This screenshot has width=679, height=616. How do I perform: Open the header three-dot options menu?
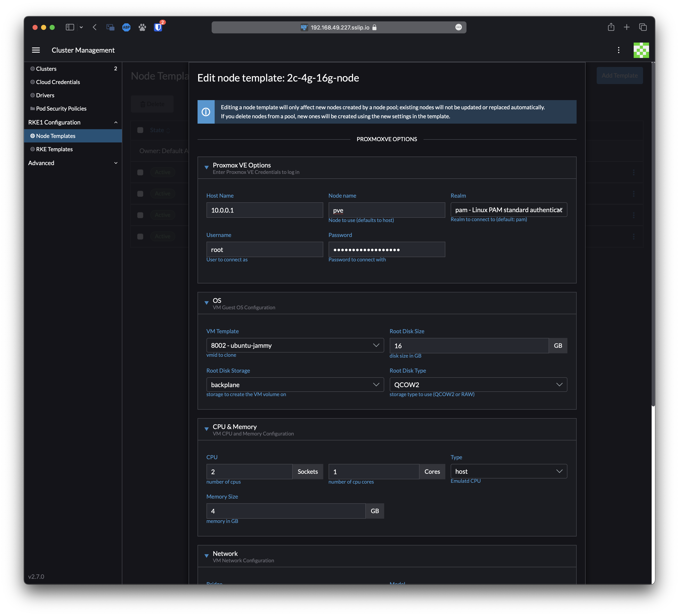619,50
